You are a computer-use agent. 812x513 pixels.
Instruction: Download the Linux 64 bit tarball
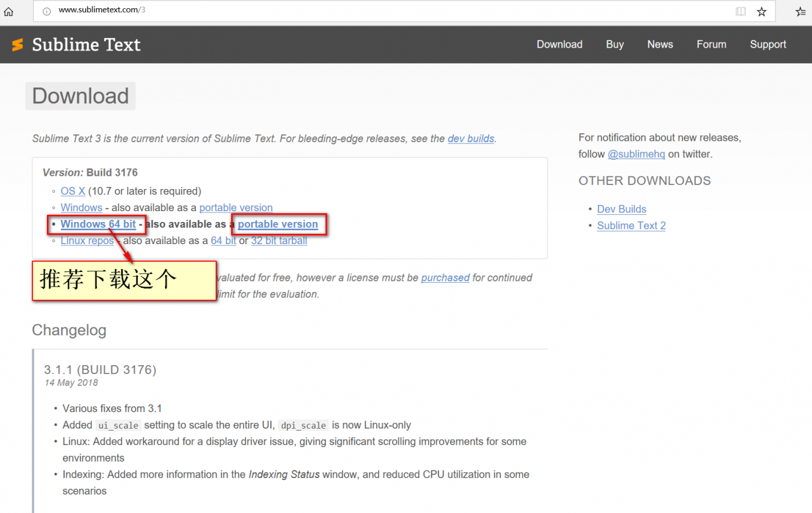click(x=223, y=240)
